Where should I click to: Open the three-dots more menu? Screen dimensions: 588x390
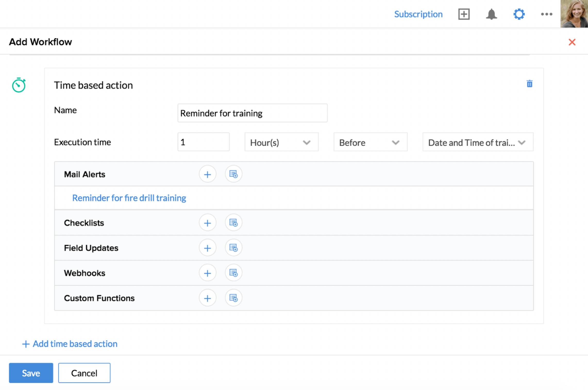tap(547, 14)
